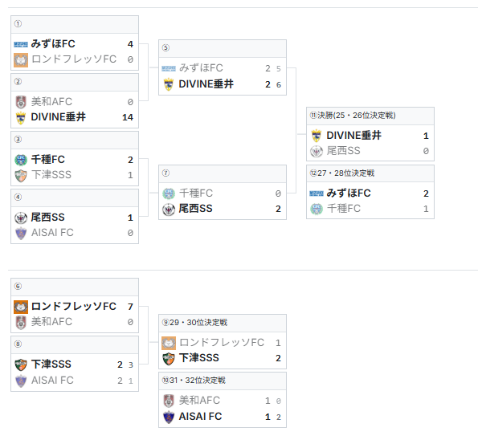Click the 千種FC emblem in match 3
Screen dimensions: 478x448
click(21, 160)
